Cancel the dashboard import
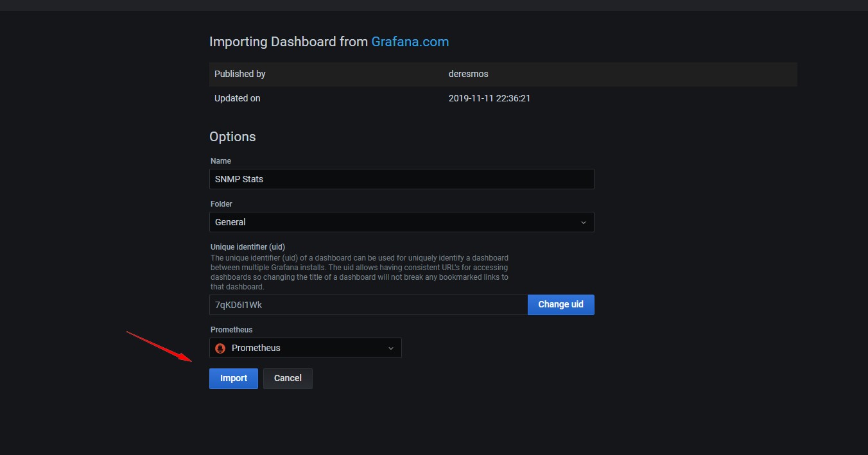The height and width of the screenshot is (455, 868). click(288, 379)
